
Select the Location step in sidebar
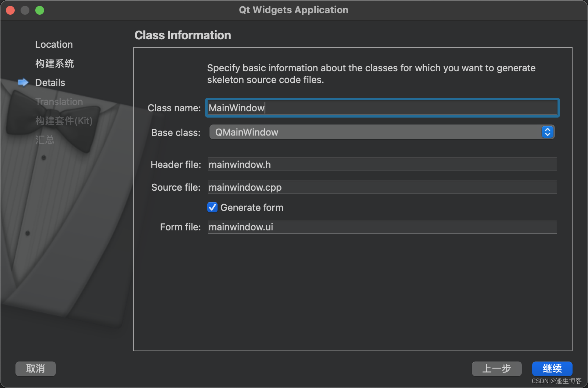pos(54,44)
